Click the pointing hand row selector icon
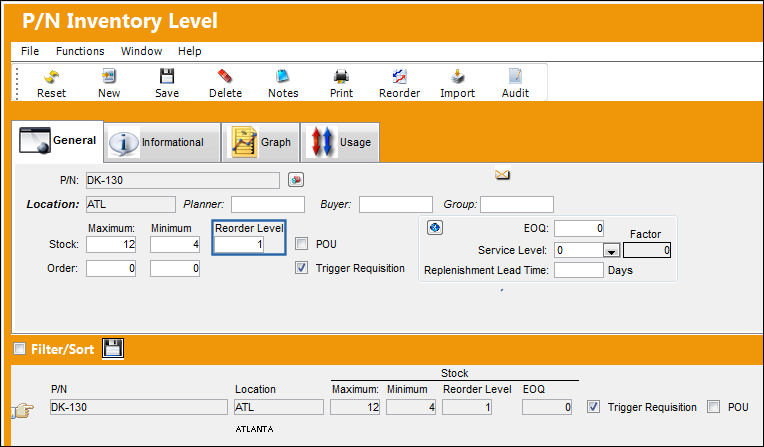 pyautogui.click(x=23, y=410)
